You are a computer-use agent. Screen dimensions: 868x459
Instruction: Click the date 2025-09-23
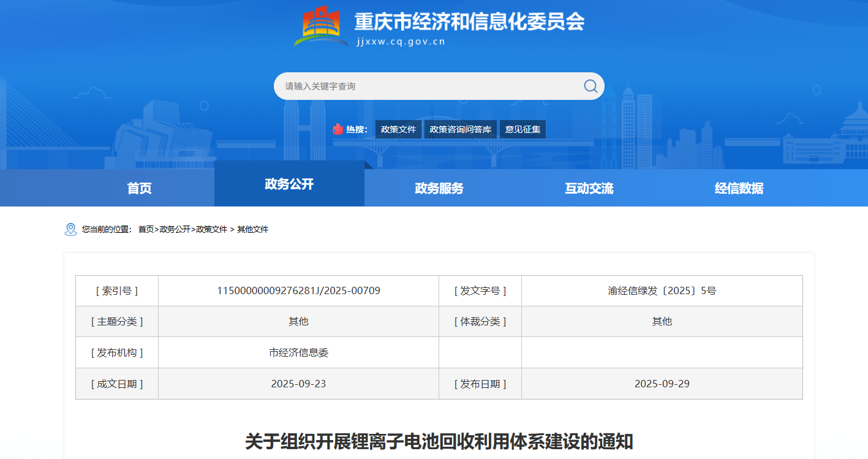pyautogui.click(x=299, y=384)
